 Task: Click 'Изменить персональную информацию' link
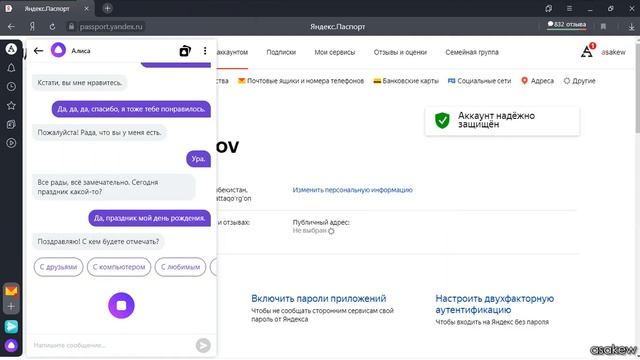tap(352, 190)
